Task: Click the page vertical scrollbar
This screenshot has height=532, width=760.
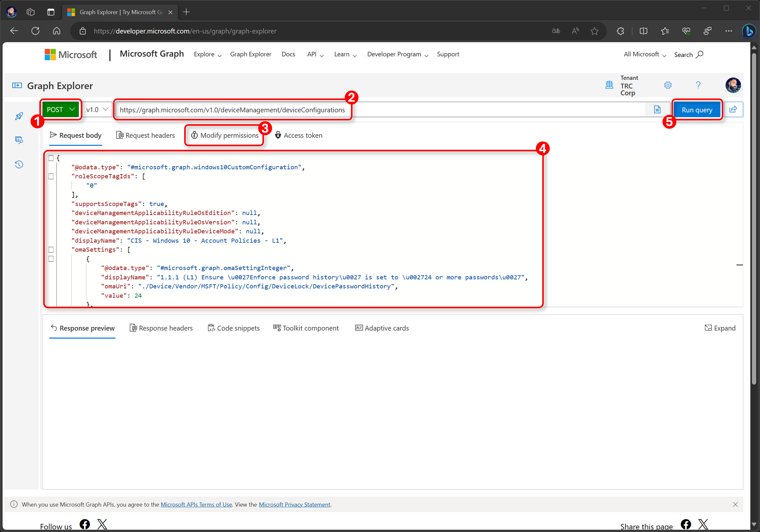Action: 754,218
